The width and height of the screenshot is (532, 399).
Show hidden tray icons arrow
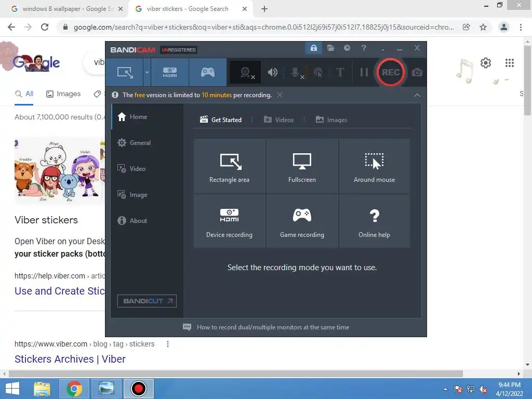(445, 389)
